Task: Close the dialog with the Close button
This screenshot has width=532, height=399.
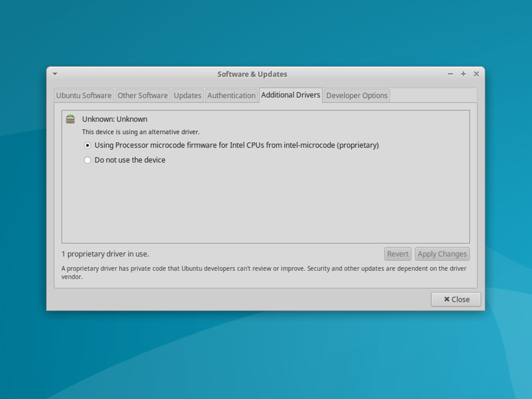Action: 456,299
